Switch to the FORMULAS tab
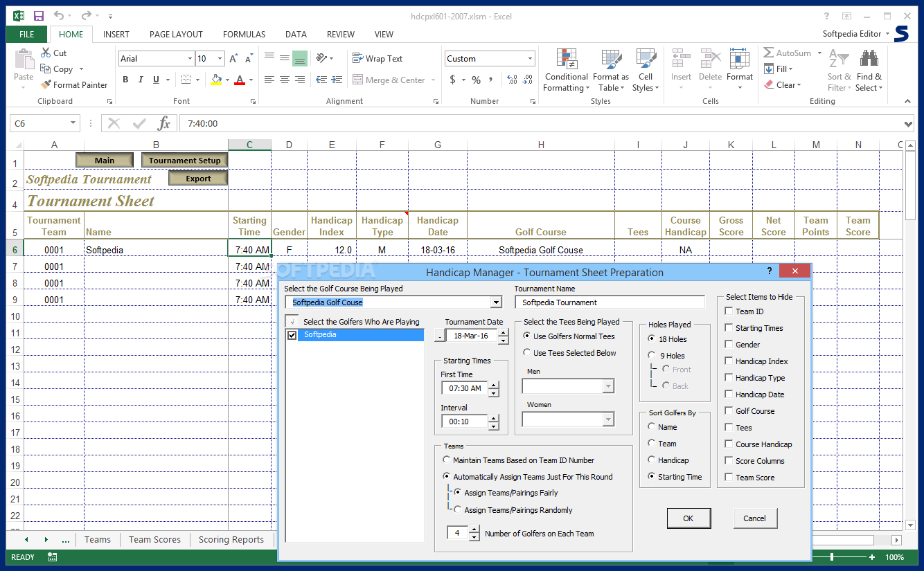 (244, 34)
